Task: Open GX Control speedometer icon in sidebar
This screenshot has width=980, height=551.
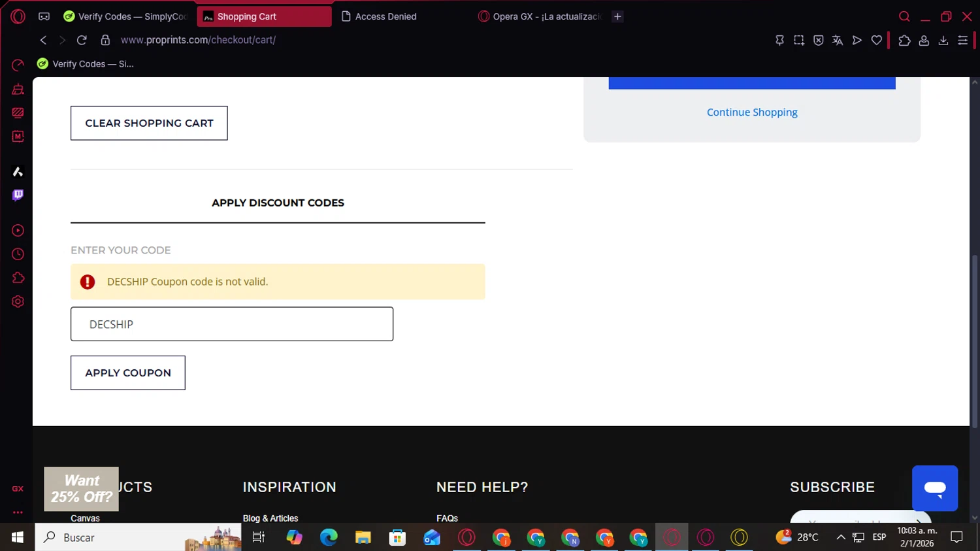Action: pos(18,65)
